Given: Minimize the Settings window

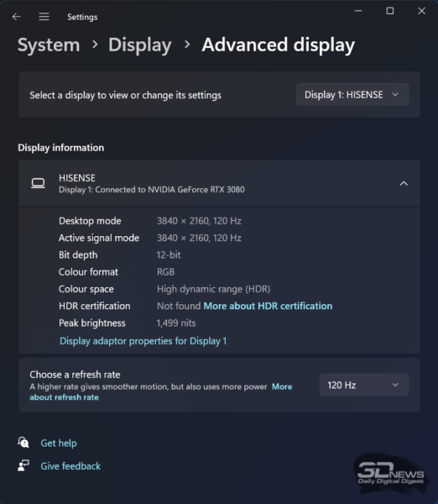Looking at the screenshot, I should tap(358, 11).
